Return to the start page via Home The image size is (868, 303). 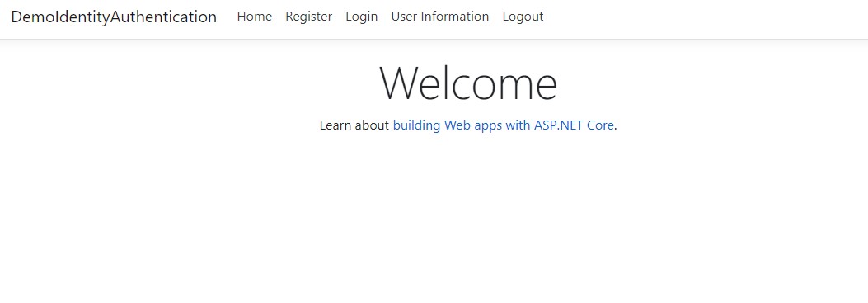point(254,17)
